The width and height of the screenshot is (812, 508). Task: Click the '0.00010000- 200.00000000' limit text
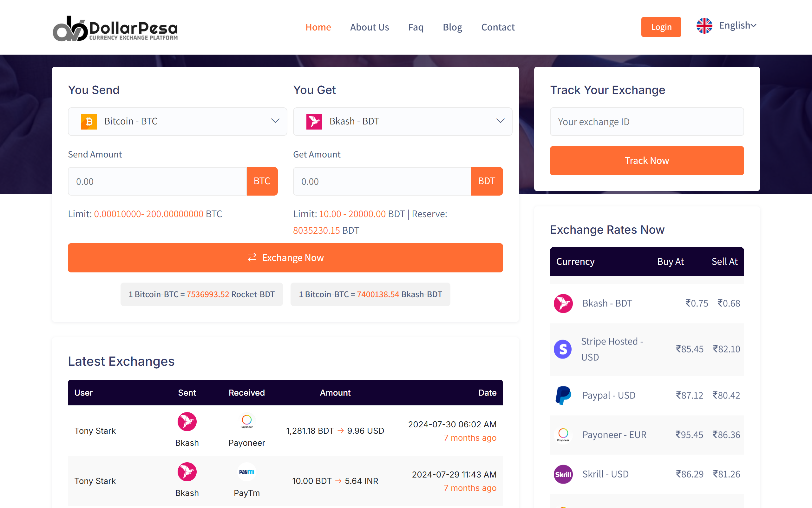point(149,214)
